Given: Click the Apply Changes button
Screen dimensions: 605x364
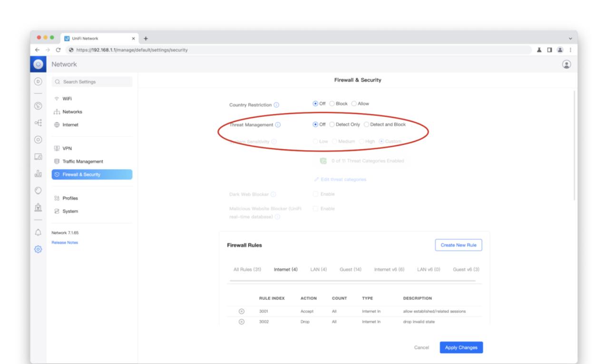Looking at the screenshot, I should pos(461,347).
